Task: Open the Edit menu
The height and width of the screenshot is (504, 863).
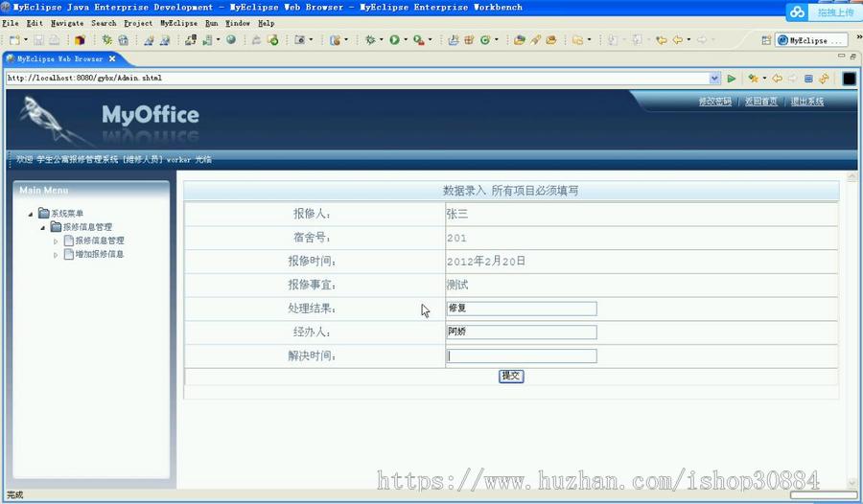Action: pyautogui.click(x=35, y=23)
